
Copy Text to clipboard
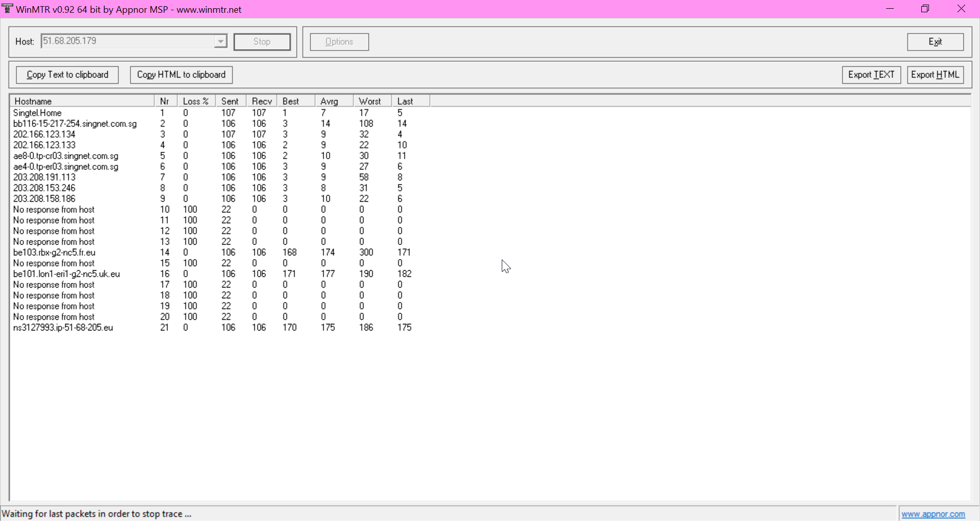click(67, 75)
